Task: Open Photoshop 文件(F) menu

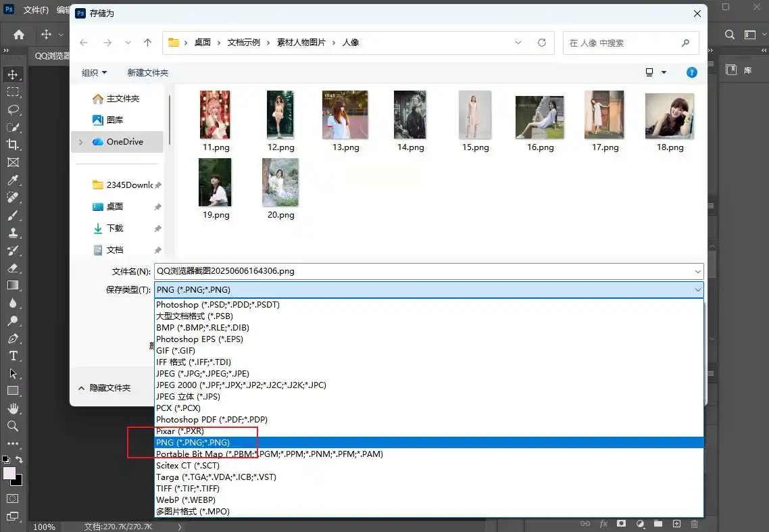Action: point(36,10)
